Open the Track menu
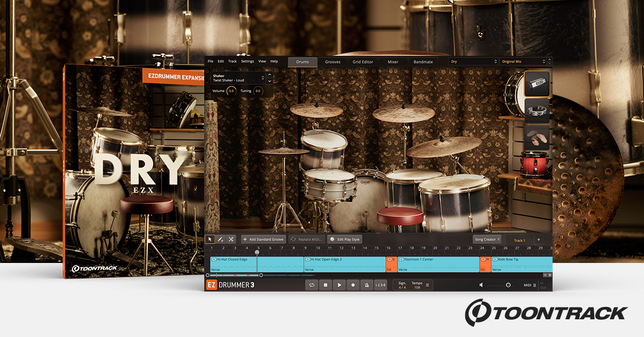The image size is (644, 337). [x=232, y=62]
